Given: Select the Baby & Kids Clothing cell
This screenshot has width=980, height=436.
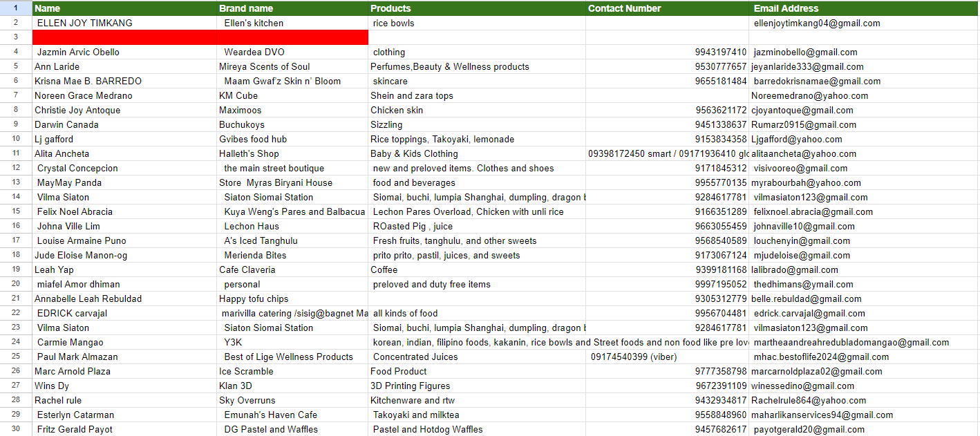Looking at the screenshot, I should tap(477, 153).
